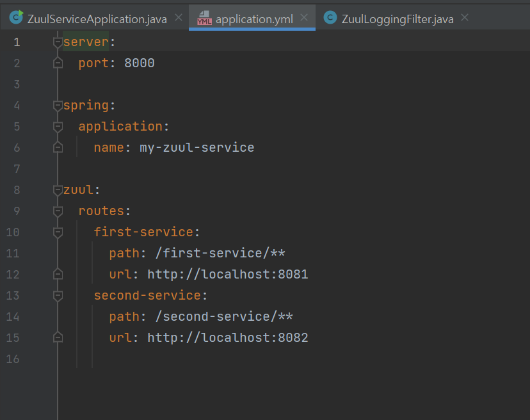Click the fold end marker at name line
This screenshot has height=420, width=530.
pos(58,147)
